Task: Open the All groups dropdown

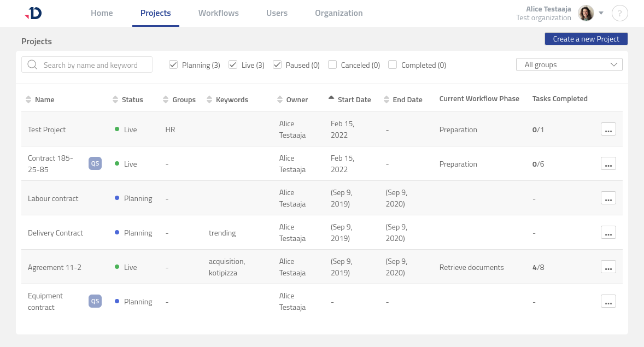Action: [x=569, y=64]
